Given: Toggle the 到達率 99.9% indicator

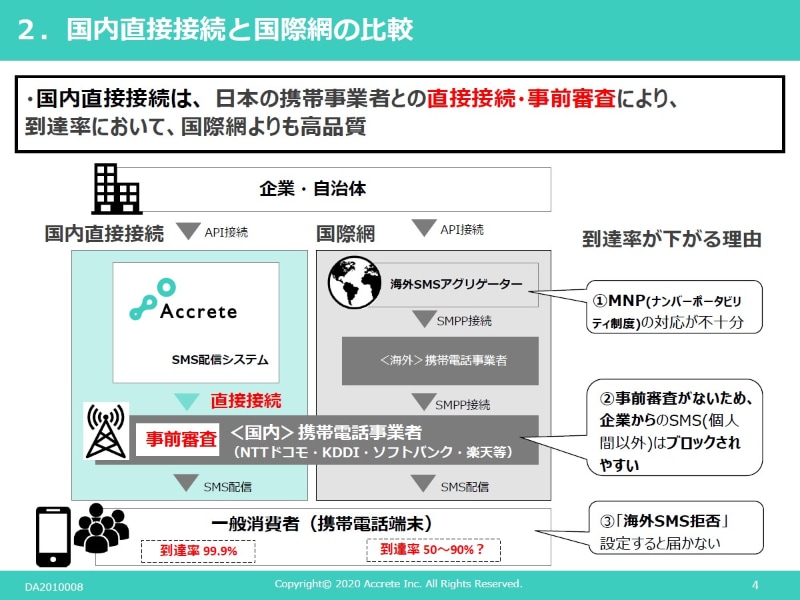Looking at the screenshot, I should (196, 550).
